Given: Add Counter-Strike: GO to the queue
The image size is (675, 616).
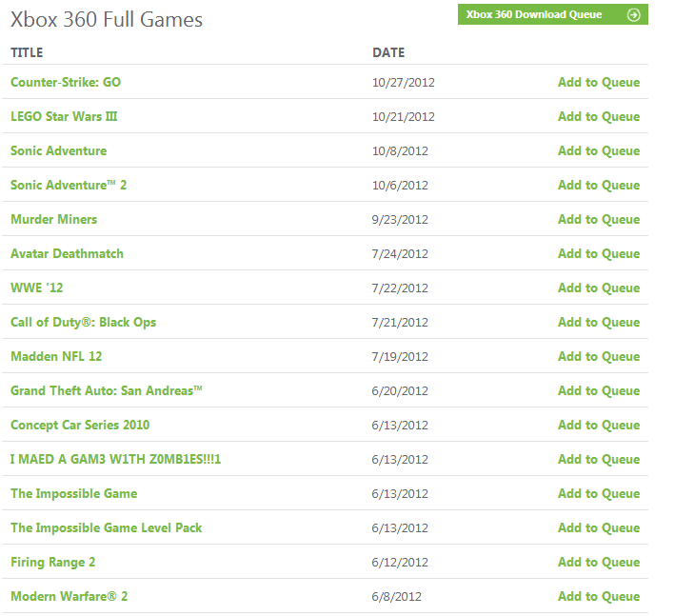Looking at the screenshot, I should pyautogui.click(x=599, y=82).
